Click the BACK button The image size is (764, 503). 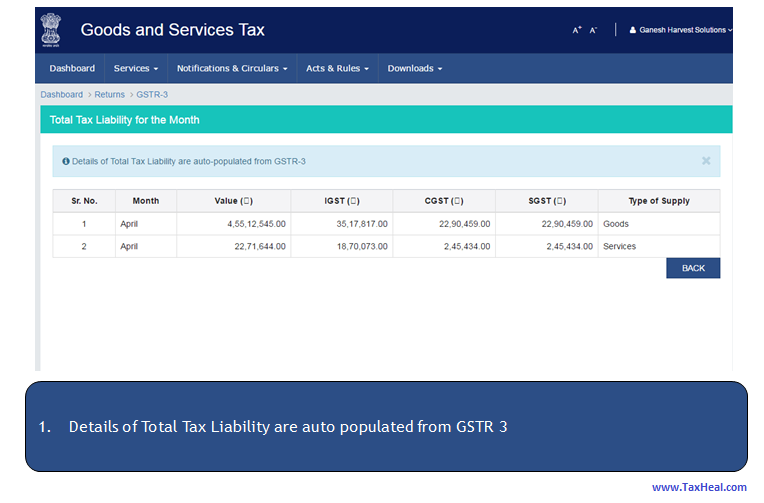(693, 268)
